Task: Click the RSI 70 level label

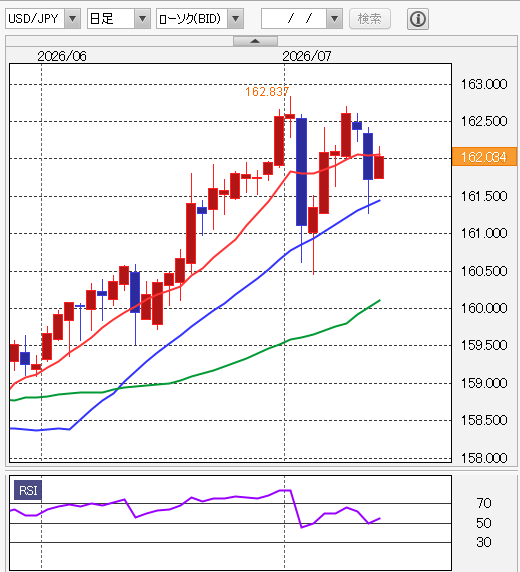Action: [x=484, y=503]
